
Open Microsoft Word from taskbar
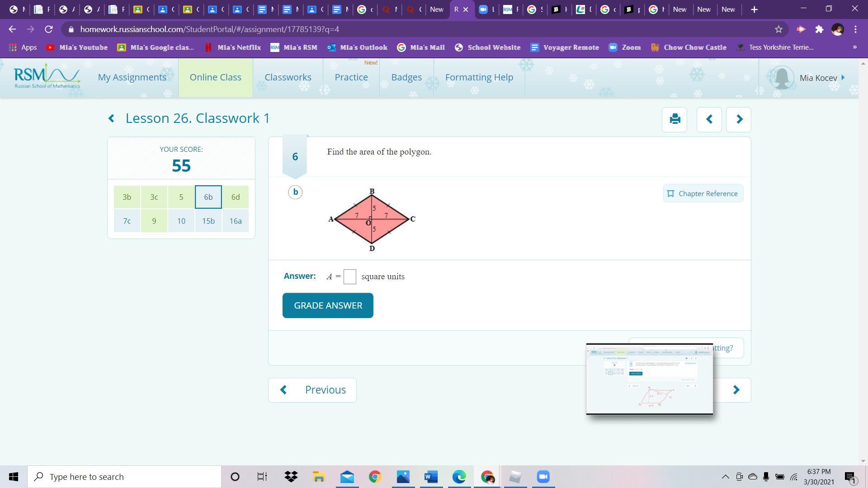click(431, 477)
